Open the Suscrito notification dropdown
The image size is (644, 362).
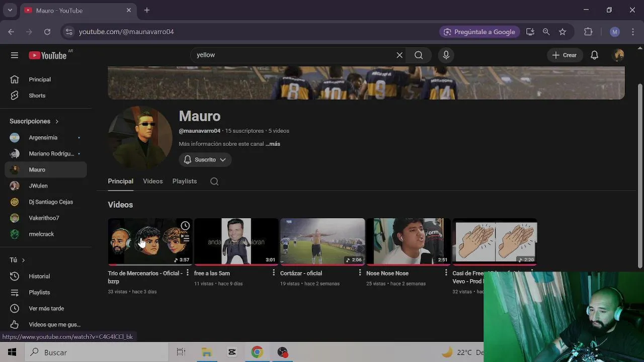coord(205,160)
